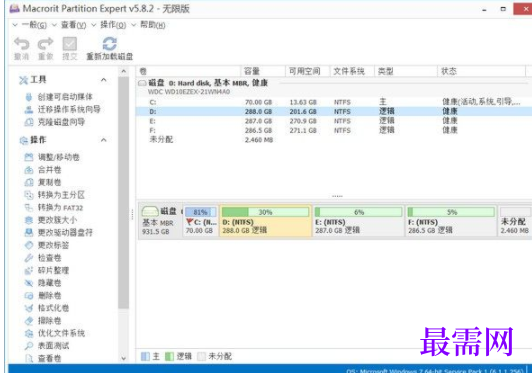Click the 逻辑 green legend swatch
The image size is (532, 373).
coord(169,356)
